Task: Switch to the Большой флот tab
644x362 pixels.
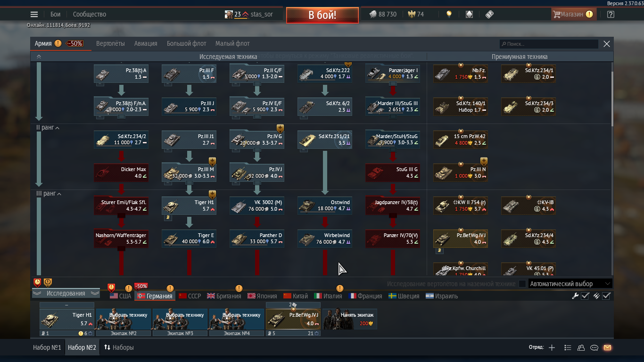Action: point(187,43)
